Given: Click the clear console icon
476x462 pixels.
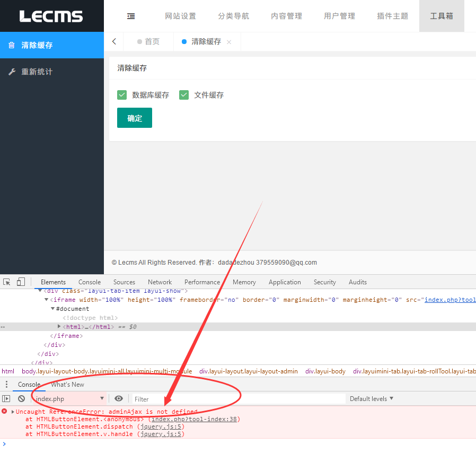Looking at the screenshot, I should click(x=21, y=398).
